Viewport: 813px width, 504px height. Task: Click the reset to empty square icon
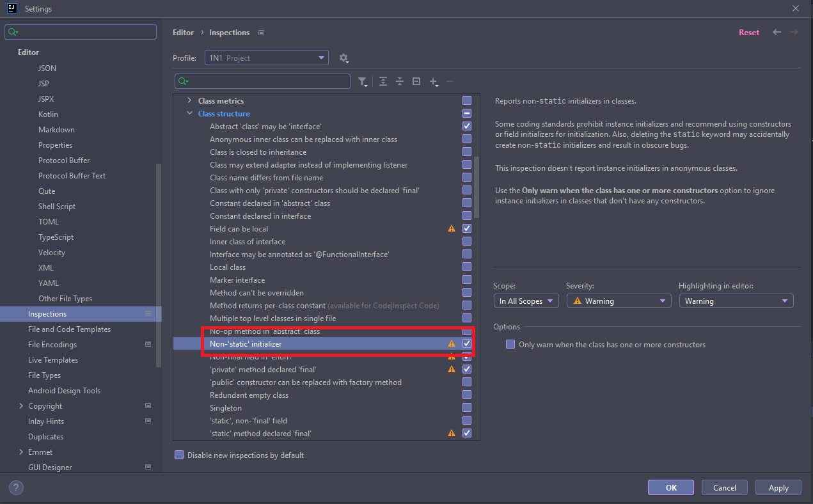[x=416, y=81]
